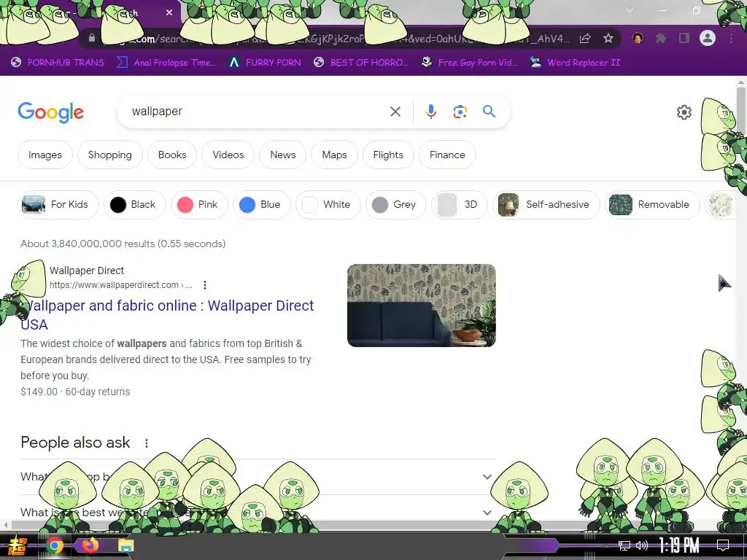
Task: Start a voice search with the microphone
Action: (x=430, y=112)
